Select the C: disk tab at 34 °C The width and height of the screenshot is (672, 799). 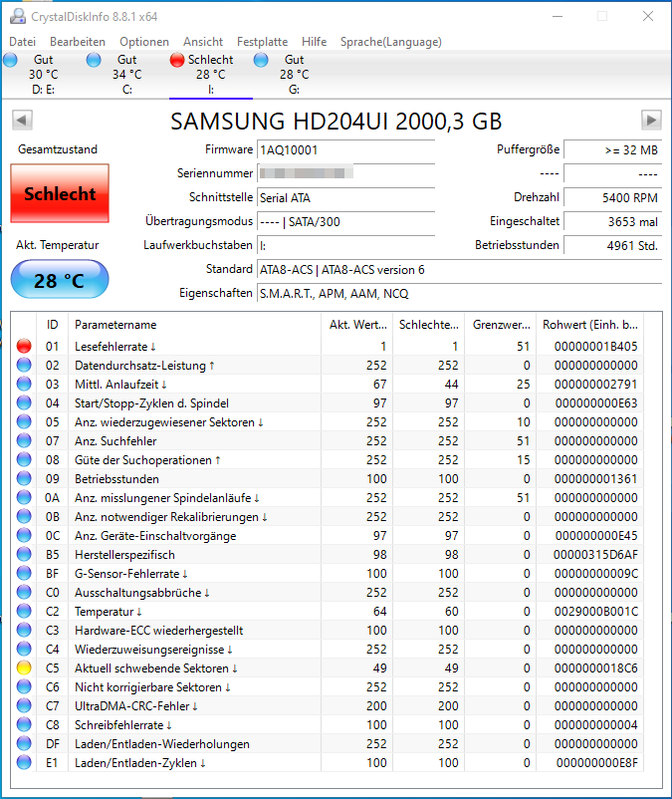[126, 75]
